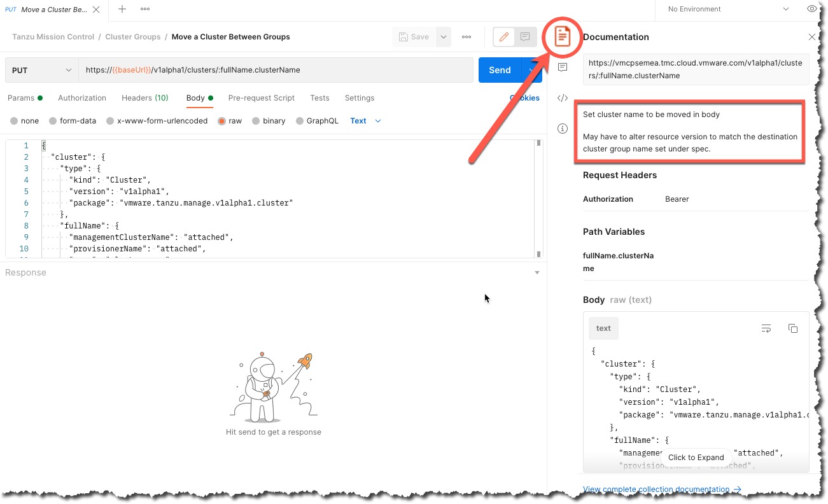Viewport: 828px width, 504px height.
Task: Collapse the Response pane arrow
Action: point(537,272)
